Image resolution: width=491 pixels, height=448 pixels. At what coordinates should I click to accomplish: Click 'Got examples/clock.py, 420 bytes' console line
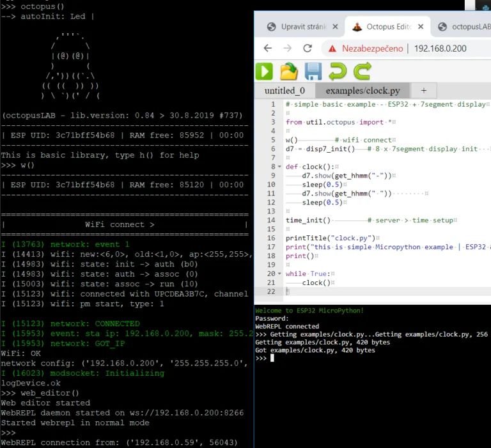pos(315,350)
